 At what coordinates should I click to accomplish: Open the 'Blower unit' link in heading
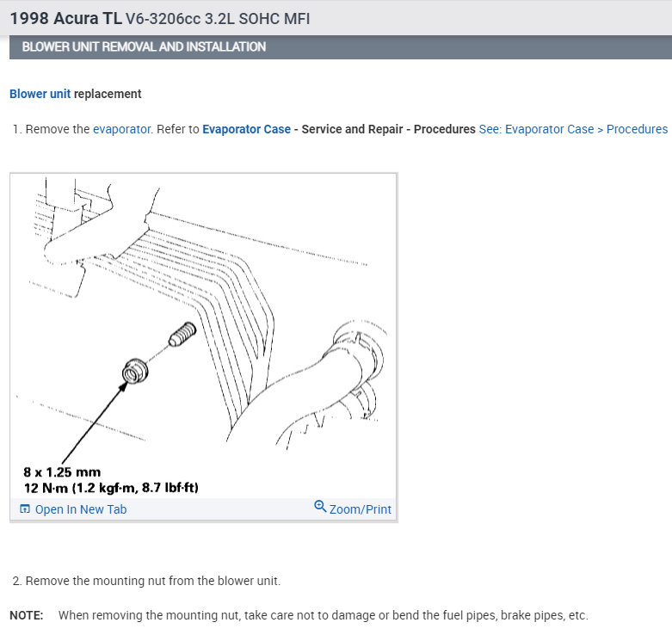(x=40, y=94)
